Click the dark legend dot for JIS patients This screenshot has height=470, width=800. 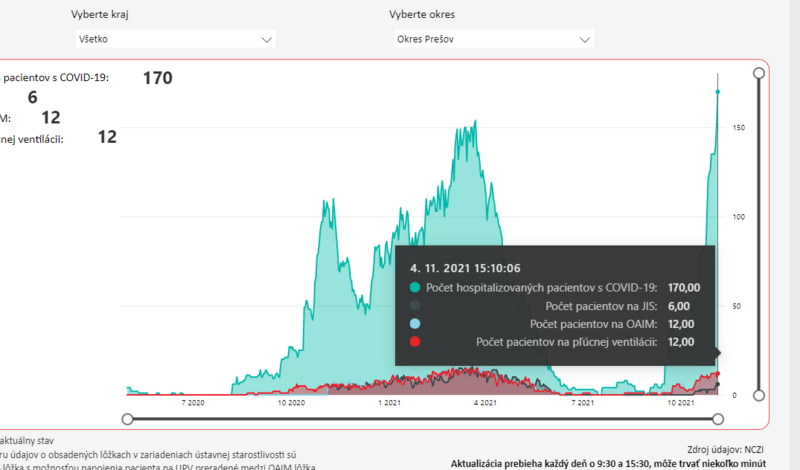(415, 306)
